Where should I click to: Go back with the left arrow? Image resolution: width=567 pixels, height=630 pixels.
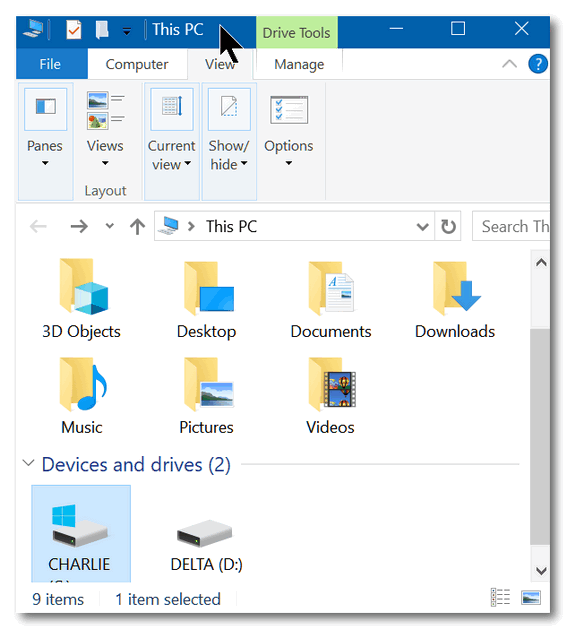click(x=39, y=226)
